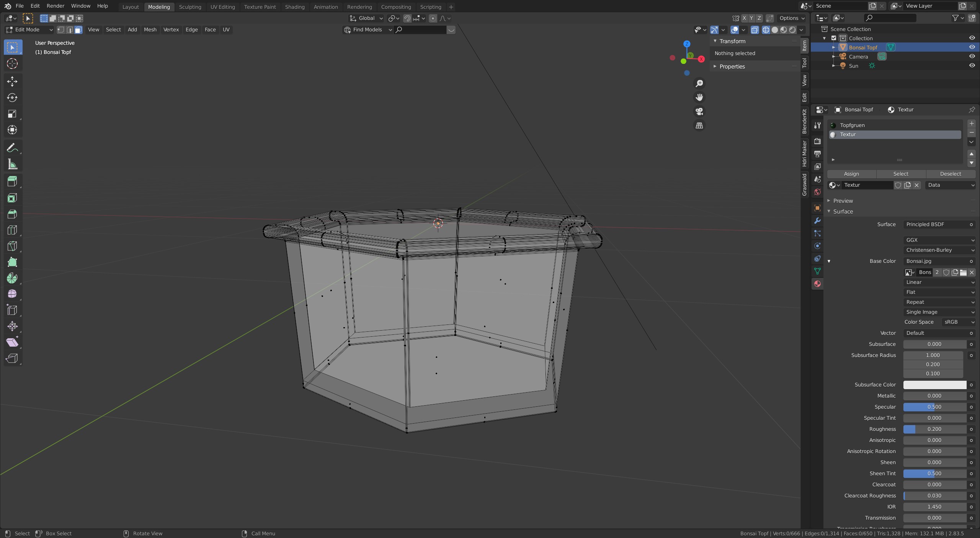Adjust the Roughness slider

934,429
